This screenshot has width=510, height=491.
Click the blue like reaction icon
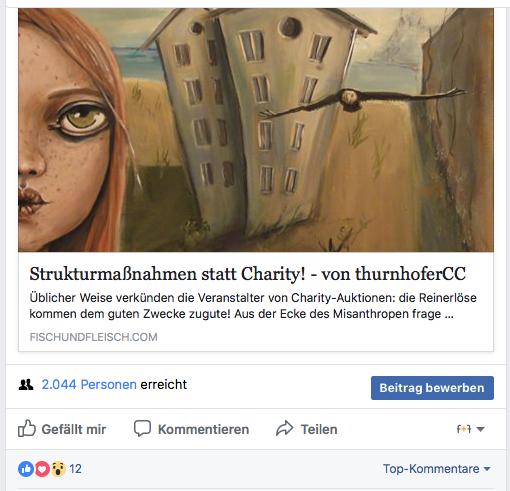click(x=26, y=469)
